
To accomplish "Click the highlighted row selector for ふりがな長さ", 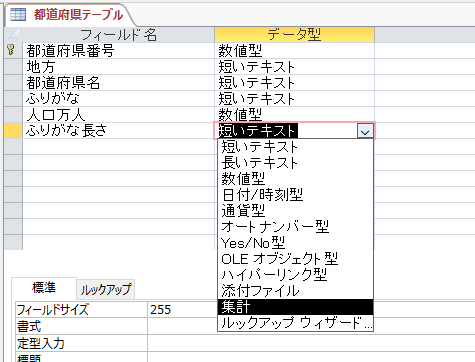I will coord(13,130).
